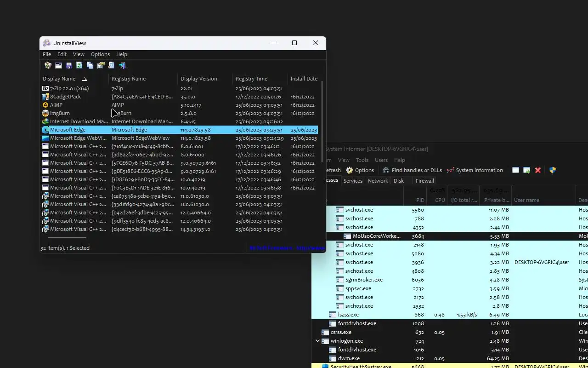The image size is (588, 368).
Task: Click the Options gear icon in System Informer
Action: click(350, 170)
